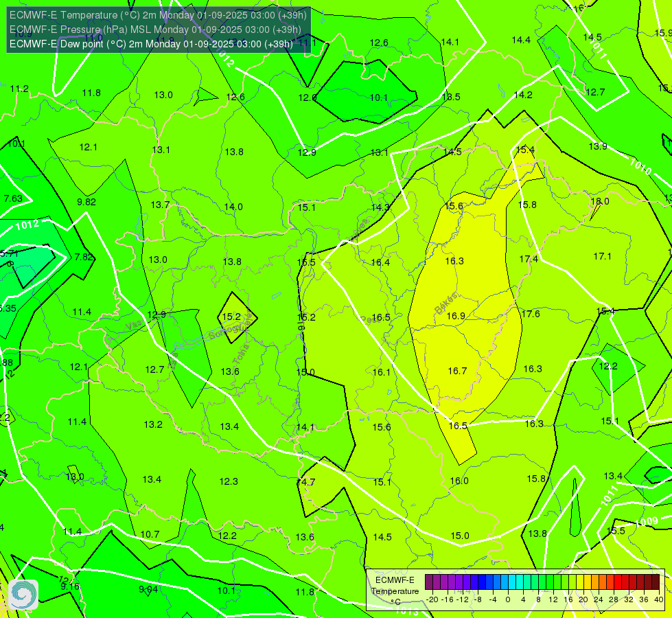The width and height of the screenshot is (672, 618).
Task: Click the 10.7 temperature value
Action: click(x=150, y=534)
